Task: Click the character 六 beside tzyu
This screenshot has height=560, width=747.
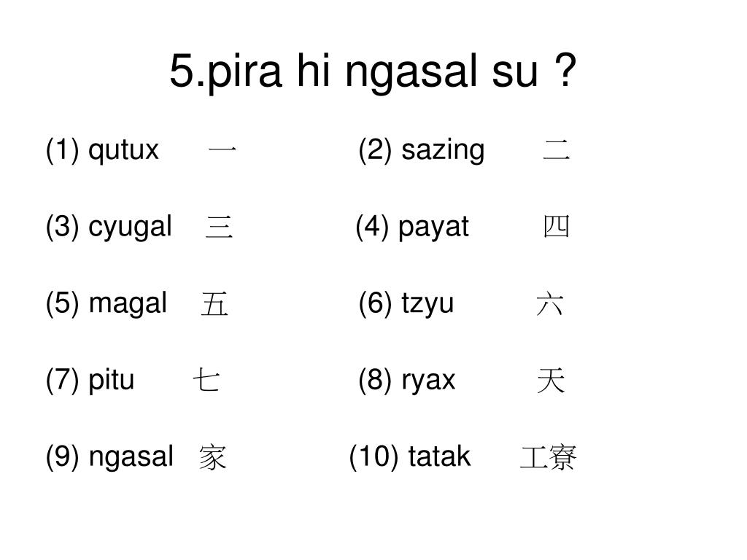Action: 550,304
